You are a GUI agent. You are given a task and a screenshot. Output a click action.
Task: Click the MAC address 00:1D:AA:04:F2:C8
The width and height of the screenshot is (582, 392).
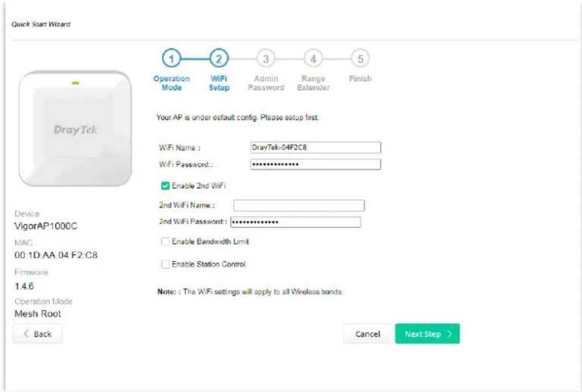point(56,255)
